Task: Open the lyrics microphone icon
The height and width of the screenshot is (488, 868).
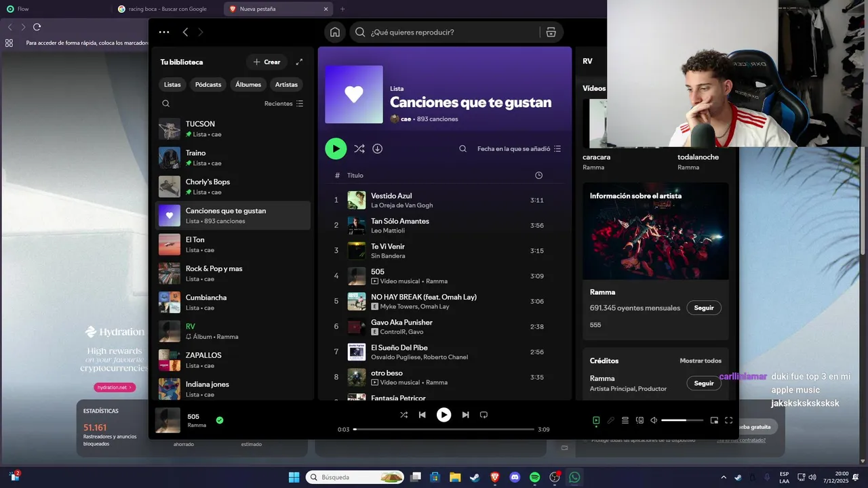Action: click(x=611, y=420)
